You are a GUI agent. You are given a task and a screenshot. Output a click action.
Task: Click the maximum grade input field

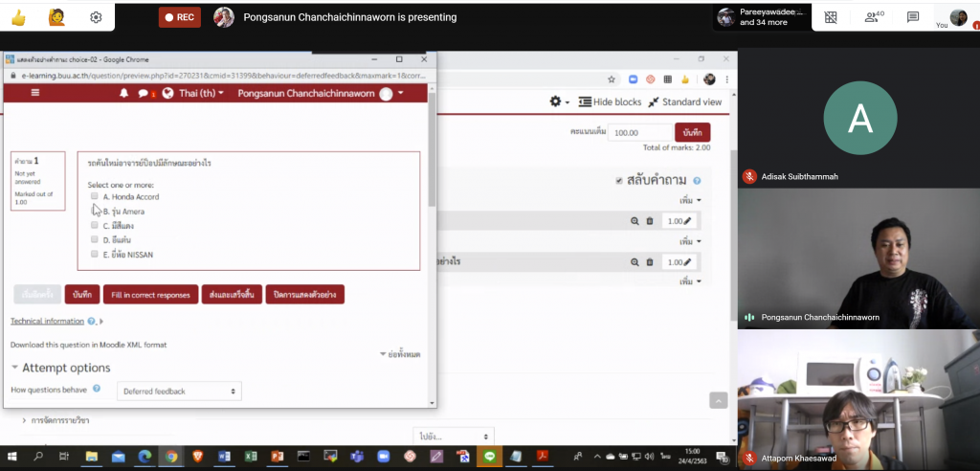click(637, 133)
